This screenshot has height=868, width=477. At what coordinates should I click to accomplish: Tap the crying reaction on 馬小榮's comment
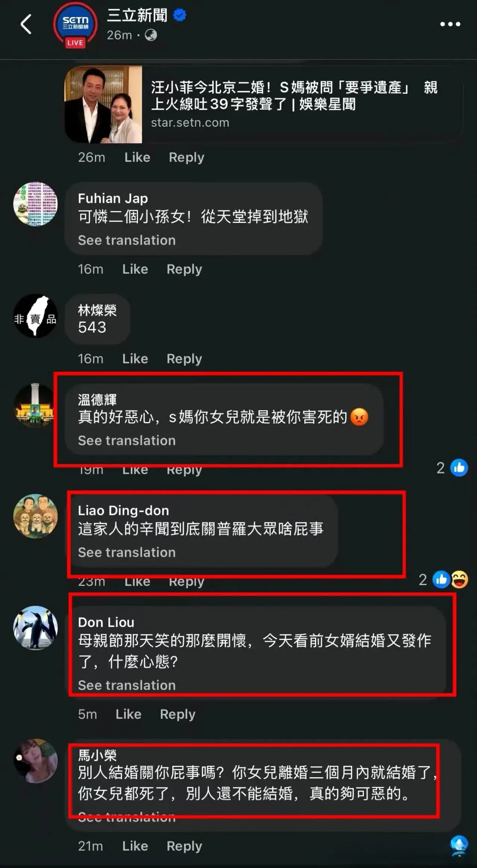coord(459,846)
